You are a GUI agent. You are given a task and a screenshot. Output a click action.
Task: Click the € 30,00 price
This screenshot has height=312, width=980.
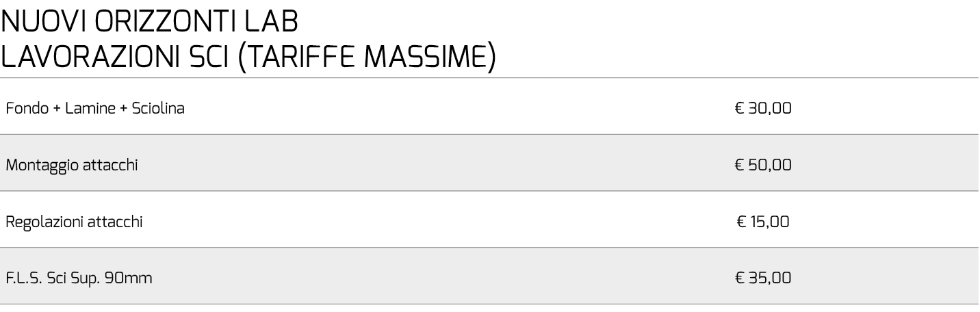click(762, 108)
